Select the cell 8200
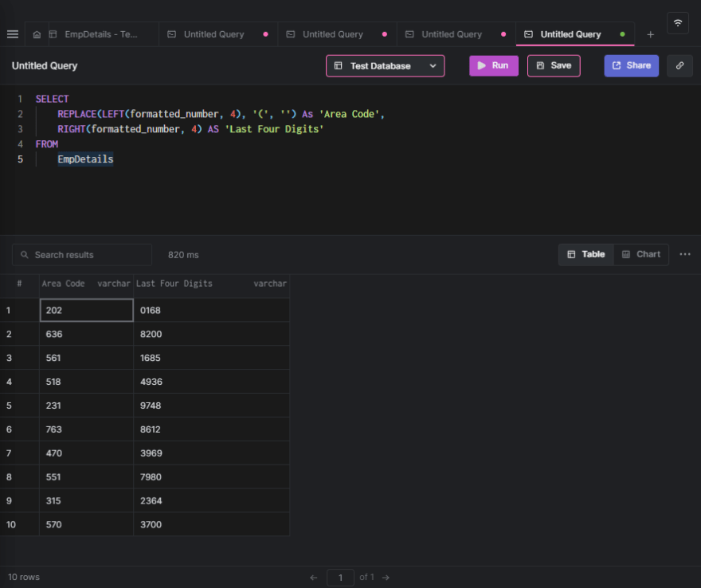This screenshot has height=588, width=701. (211, 334)
